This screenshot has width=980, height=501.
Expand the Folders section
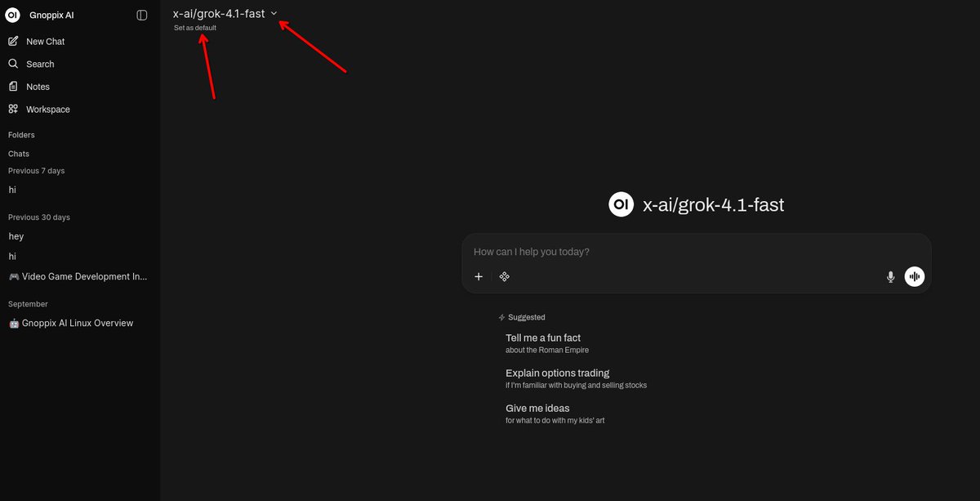click(x=20, y=134)
